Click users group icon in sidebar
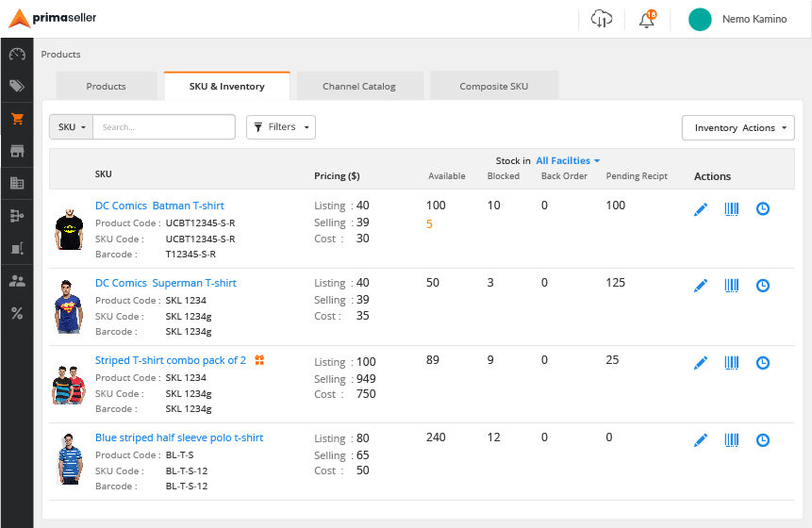This screenshot has width=812, height=528. (x=17, y=281)
